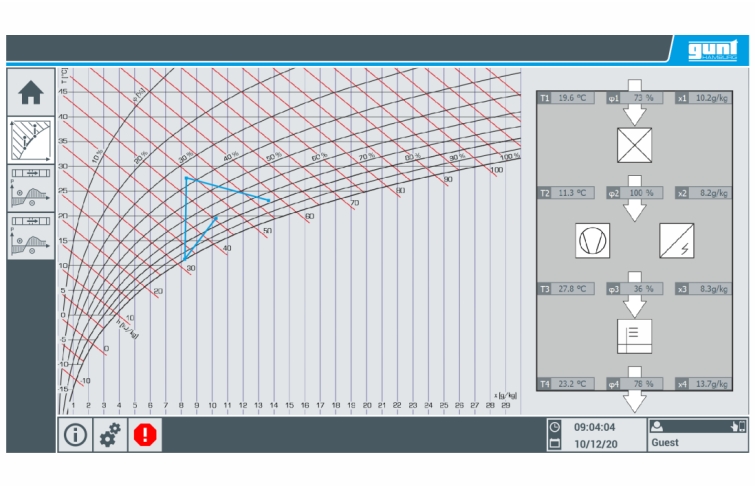The width and height of the screenshot is (755, 488).
Task: Click the gunt Hamburg logo
Action: click(713, 50)
